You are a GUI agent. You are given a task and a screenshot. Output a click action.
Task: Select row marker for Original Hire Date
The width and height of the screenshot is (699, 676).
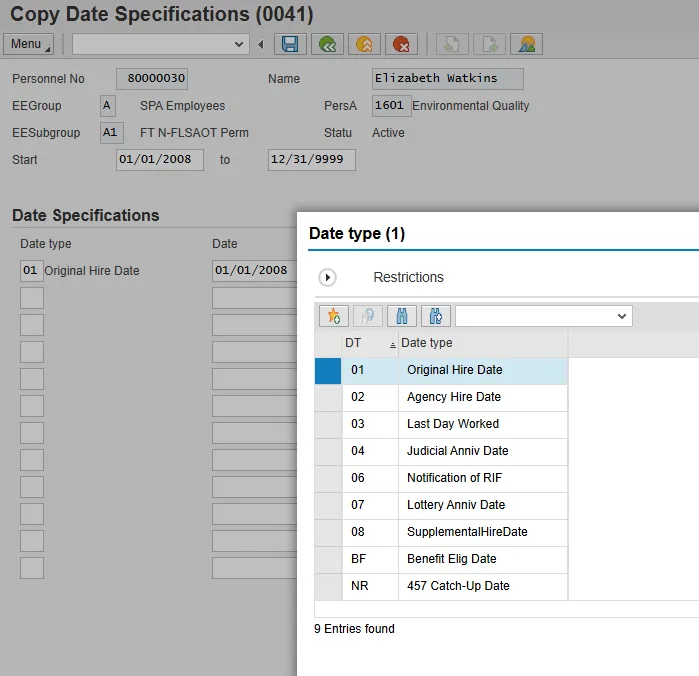tap(328, 370)
